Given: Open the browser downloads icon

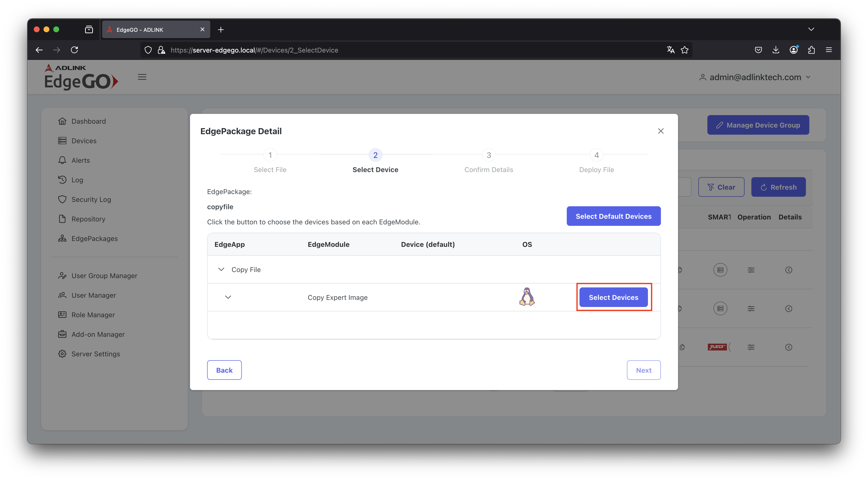Looking at the screenshot, I should pyautogui.click(x=776, y=50).
